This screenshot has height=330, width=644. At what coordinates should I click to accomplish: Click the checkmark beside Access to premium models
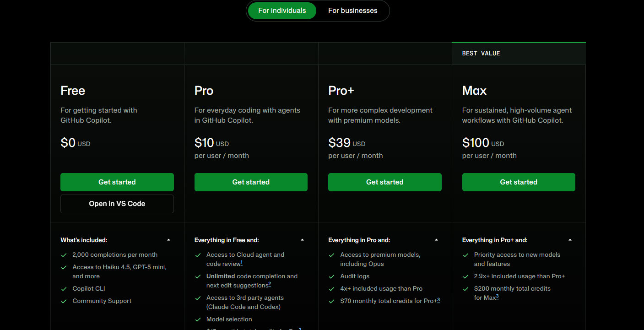pos(331,255)
